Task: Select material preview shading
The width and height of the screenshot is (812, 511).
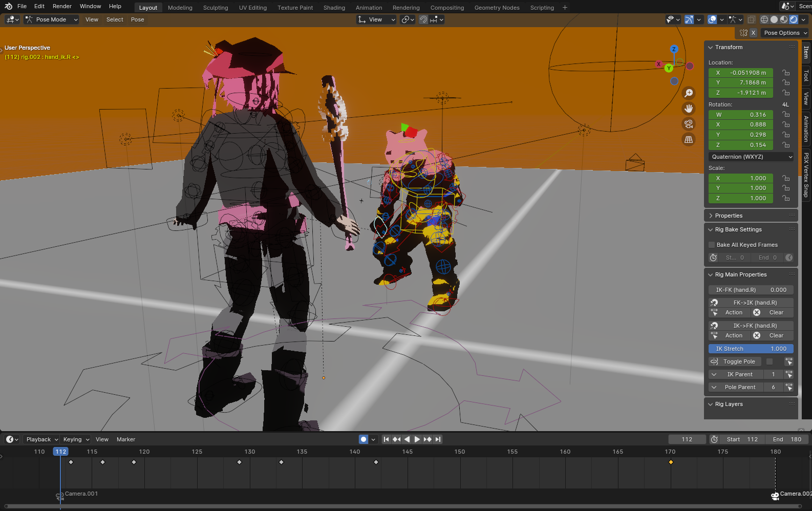Action: 784,19
